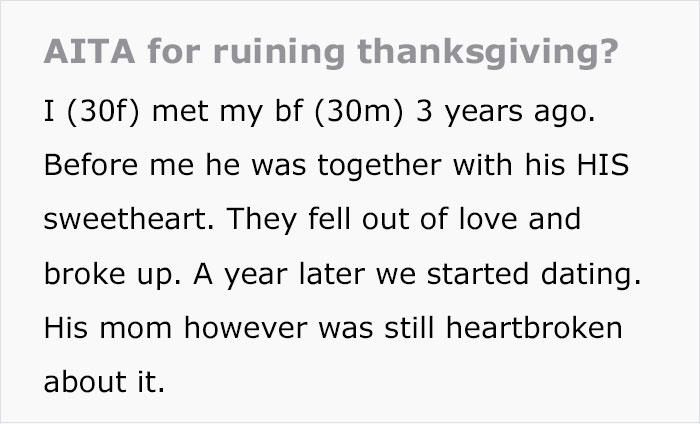
Task: Click the word 'AITA' in the heading
Action: pos(89,51)
